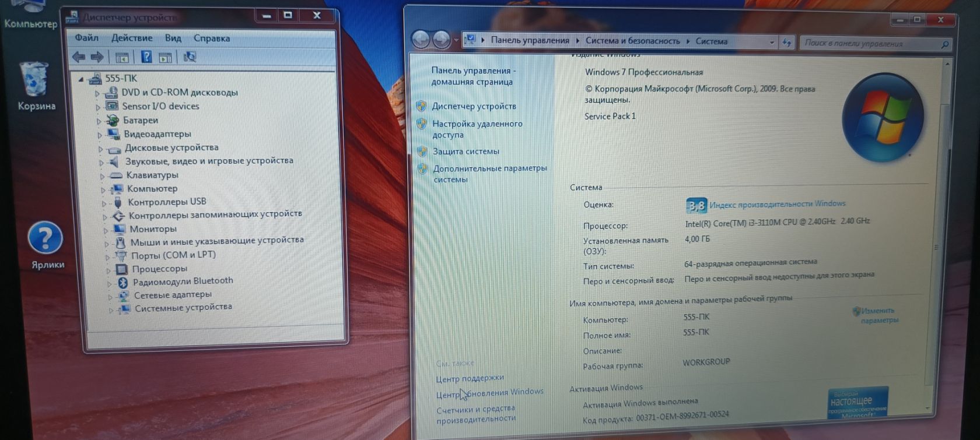Scan for hardware changes in Device Manager toolbar
Image resolution: width=980 pixels, height=440 pixels.
(190, 57)
